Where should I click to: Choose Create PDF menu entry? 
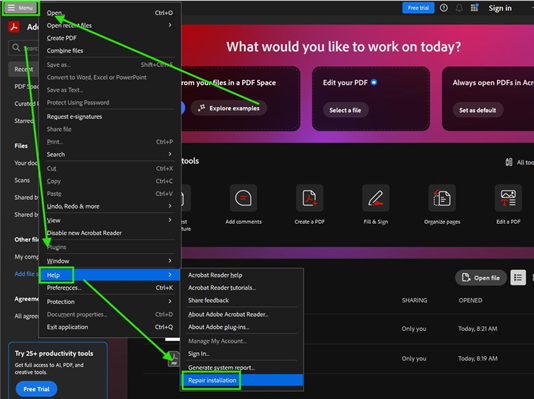pyautogui.click(x=110, y=38)
